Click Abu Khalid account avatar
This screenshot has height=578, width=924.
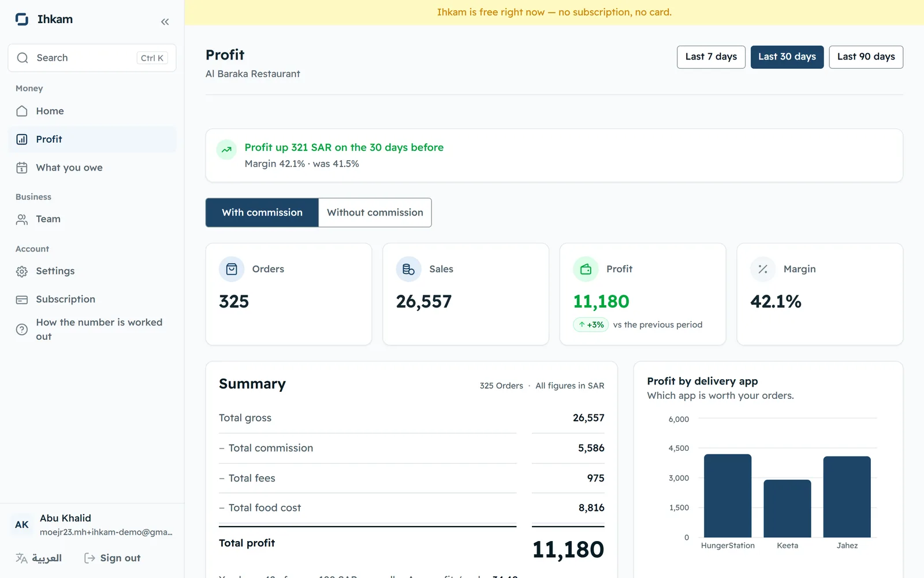pos(22,525)
